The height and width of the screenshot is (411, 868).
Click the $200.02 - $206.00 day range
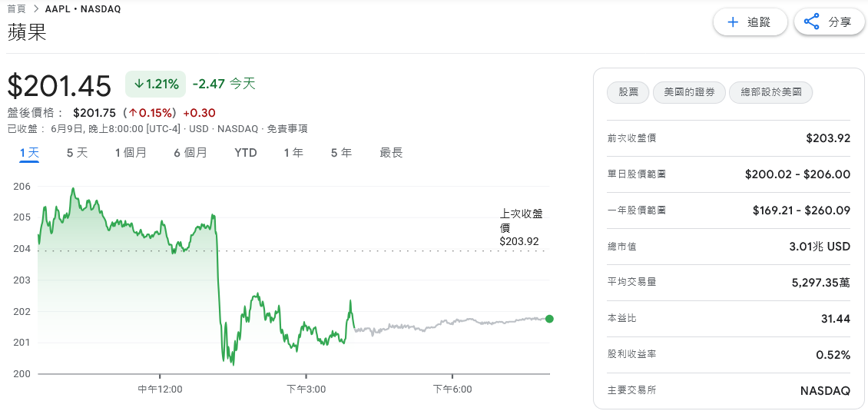pyautogui.click(x=797, y=174)
